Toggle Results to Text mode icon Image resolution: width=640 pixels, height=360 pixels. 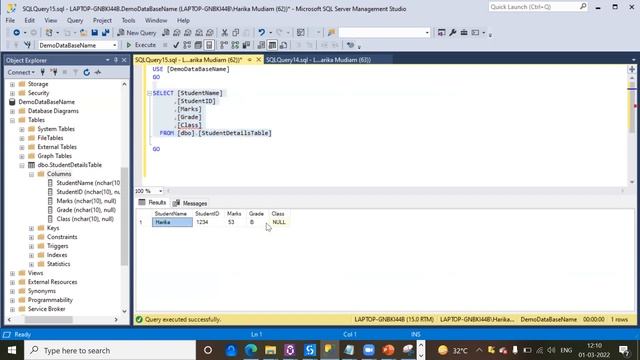[x=261, y=45]
